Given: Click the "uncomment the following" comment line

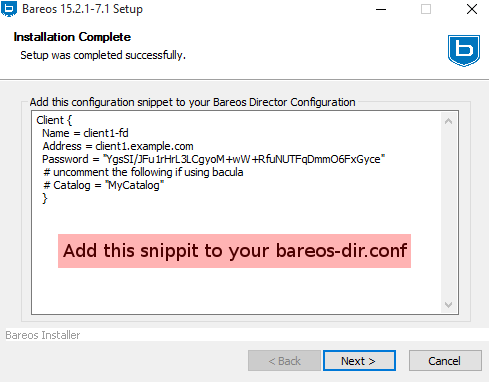Looking at the screenshot, I should coord(143,172).
